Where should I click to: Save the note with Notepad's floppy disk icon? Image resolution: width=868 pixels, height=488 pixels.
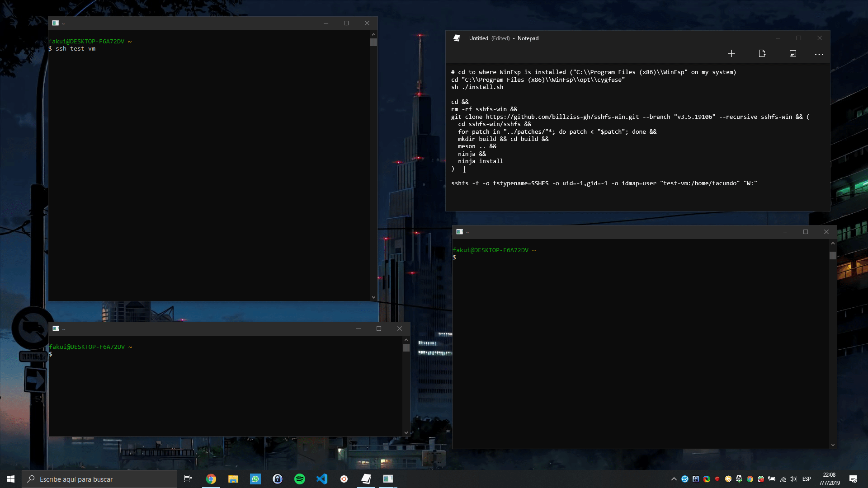793,53
